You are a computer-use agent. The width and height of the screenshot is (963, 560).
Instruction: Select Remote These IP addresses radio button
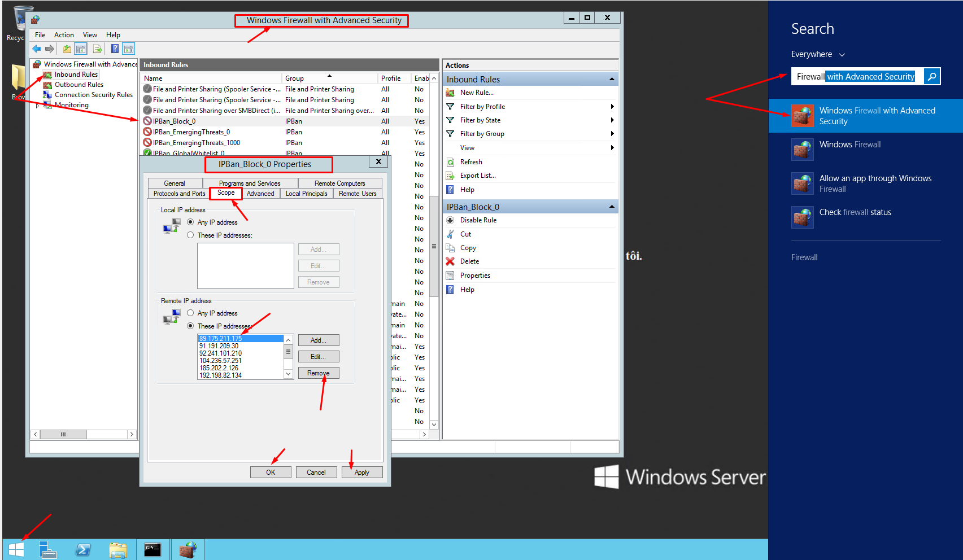click(x=190, y=326)
